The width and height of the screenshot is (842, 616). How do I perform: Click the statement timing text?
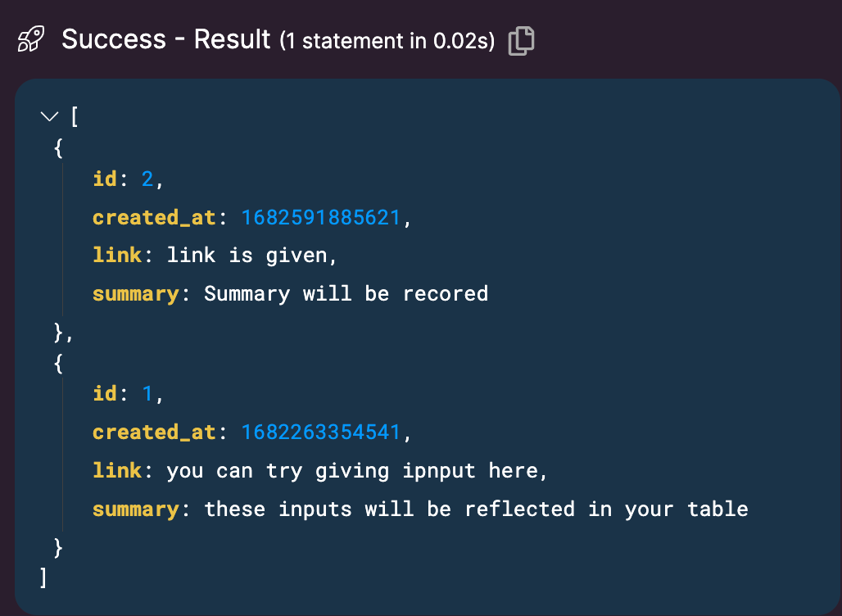coord(387,41)
